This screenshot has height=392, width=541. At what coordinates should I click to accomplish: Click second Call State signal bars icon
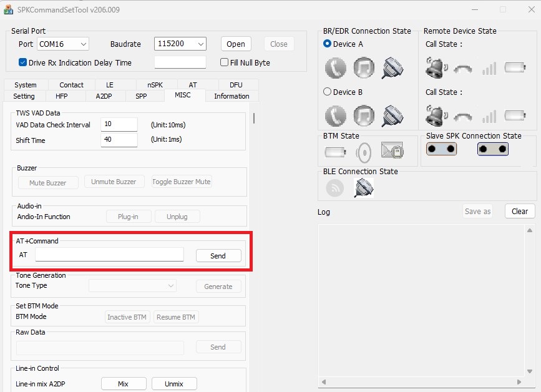point(489,117)
